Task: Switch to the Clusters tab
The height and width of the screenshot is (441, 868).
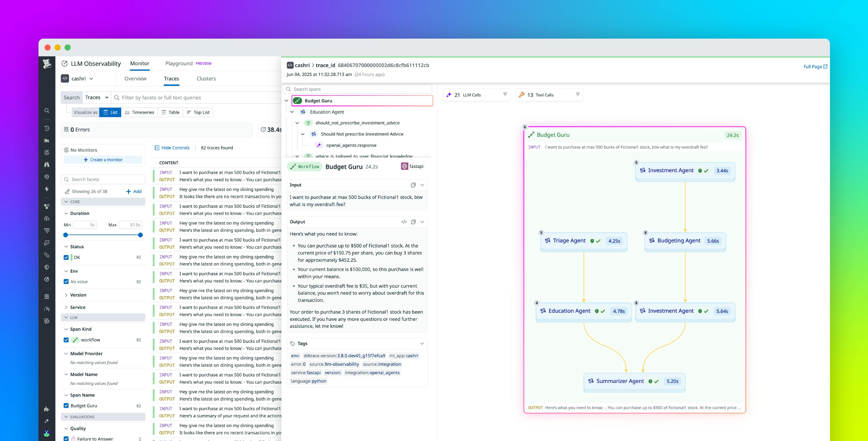Action: 206,79
